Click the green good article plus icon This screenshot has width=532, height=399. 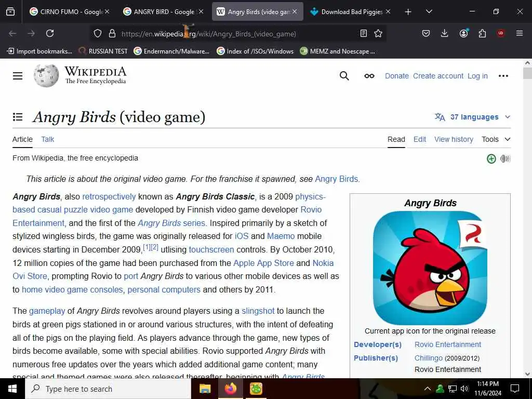491,158
